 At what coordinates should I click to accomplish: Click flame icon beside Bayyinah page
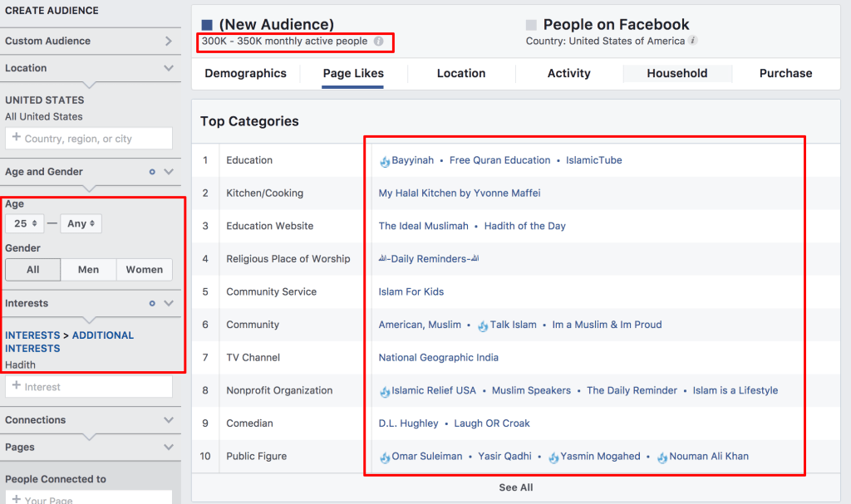point(385,161)
